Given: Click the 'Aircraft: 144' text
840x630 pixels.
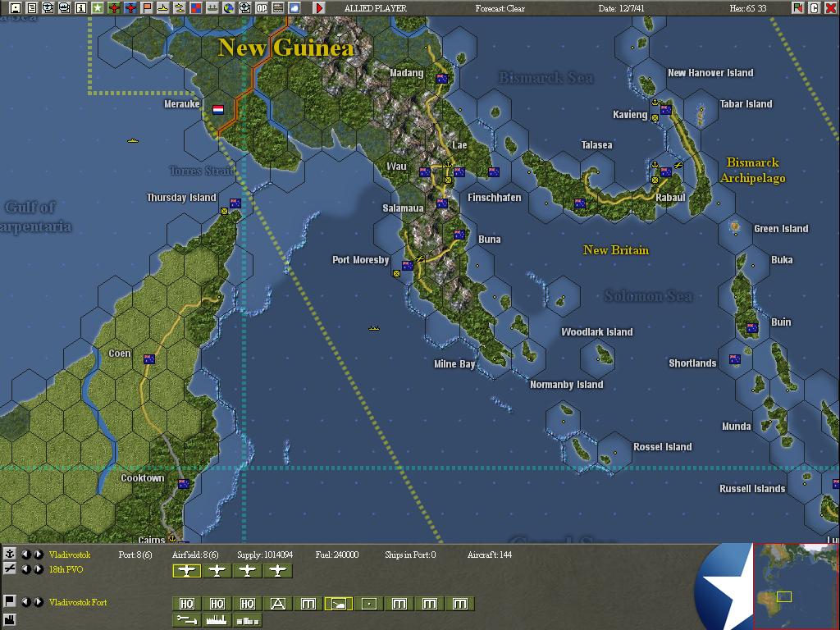Looking at the screenshot, I should click(489, 555).
